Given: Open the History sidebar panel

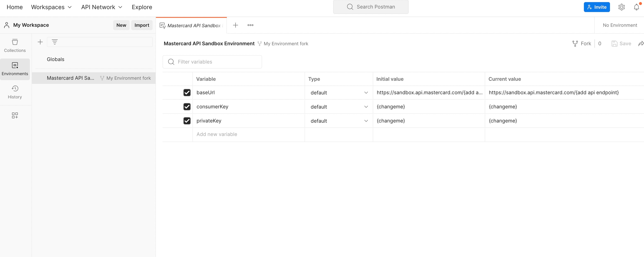Looking at the screenshot, I should click(x=15, y=92).
